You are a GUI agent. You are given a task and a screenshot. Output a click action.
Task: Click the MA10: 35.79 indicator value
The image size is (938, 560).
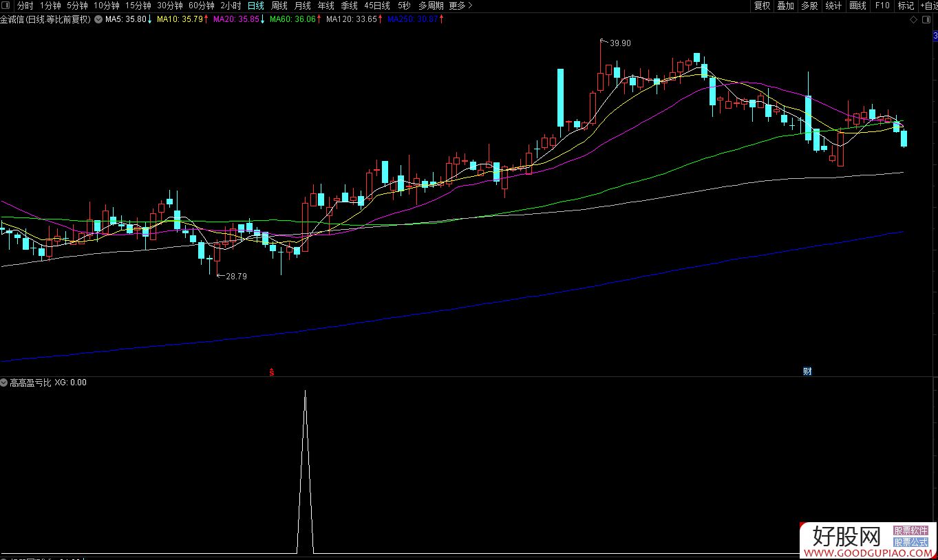coord(183,19)
